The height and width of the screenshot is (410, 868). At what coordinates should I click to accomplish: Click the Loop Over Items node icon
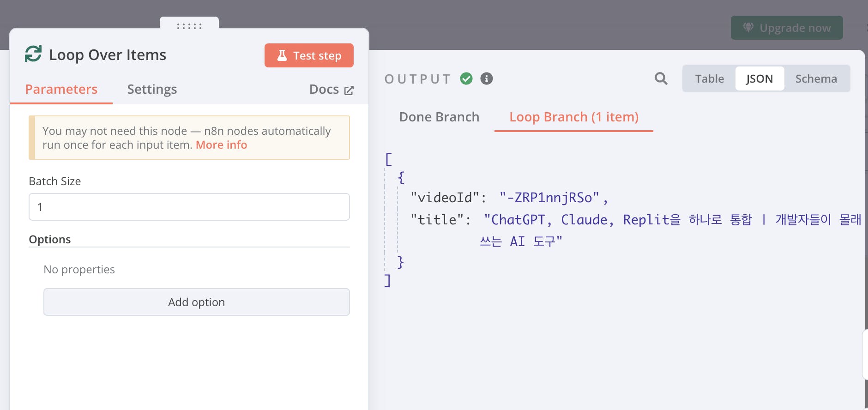(x=33, y=54)
